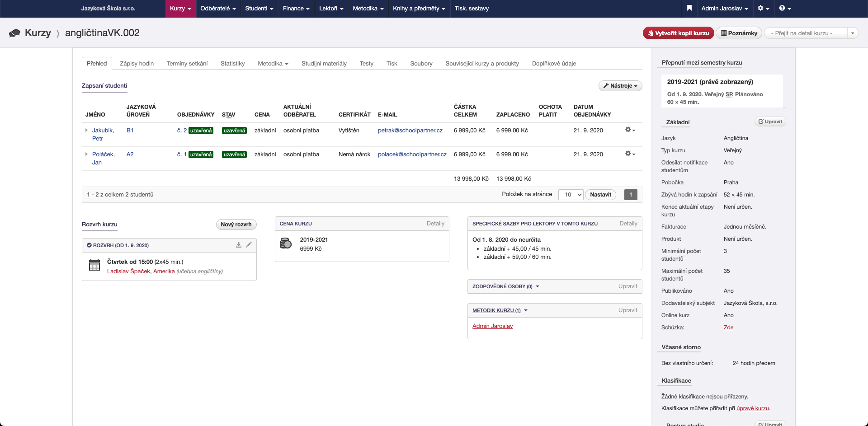Expand the Jakubík, Petr student row
This screenshot has height=426, width=868.
(x=86, y=130)
